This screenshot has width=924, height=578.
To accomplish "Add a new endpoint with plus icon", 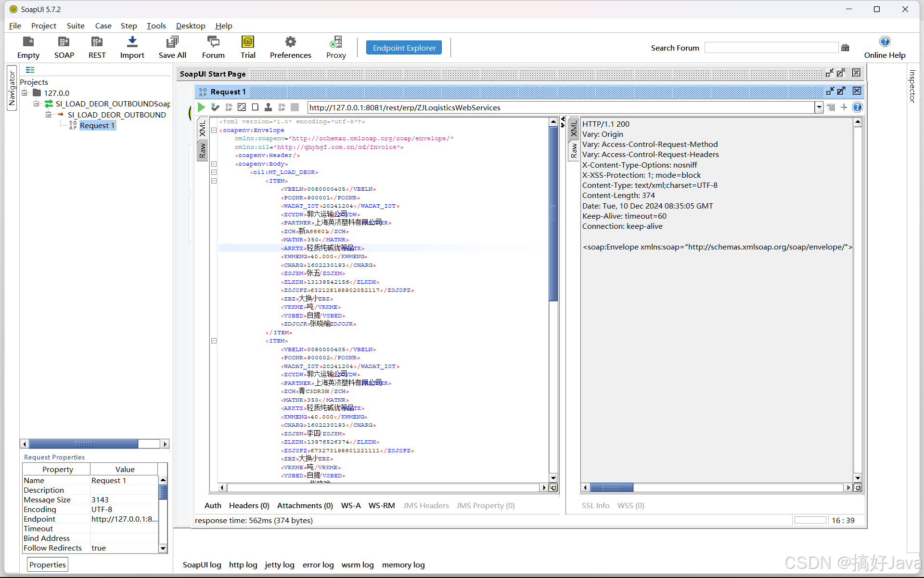I will click(844, 107).
